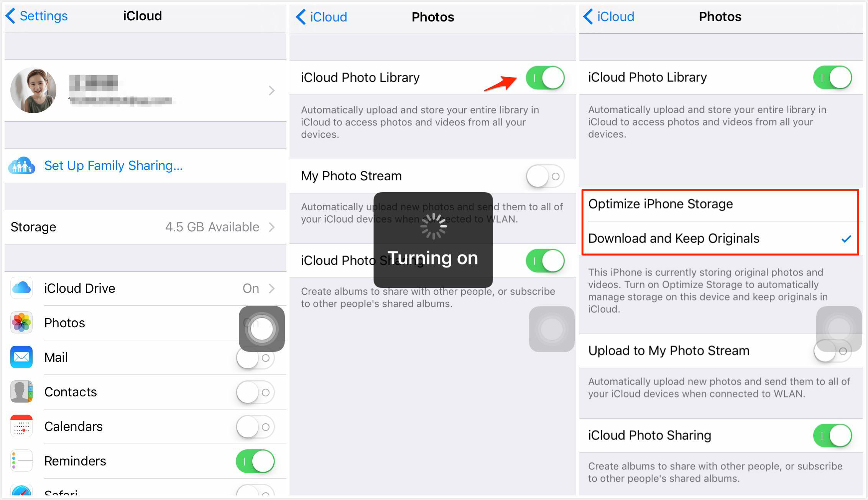Screen dimensions: 868x500
Task: Open Photos settings from iCloud menu
Action: 143,322
